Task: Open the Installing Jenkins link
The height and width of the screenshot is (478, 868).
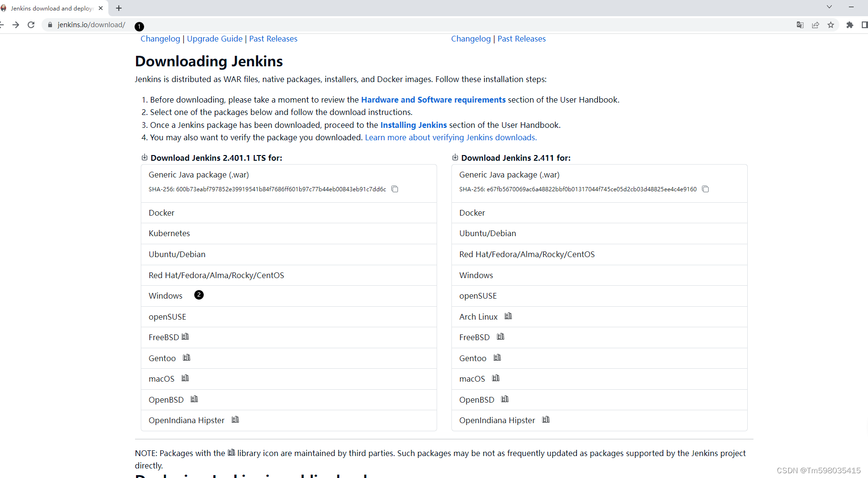Action: coord(414,125)
